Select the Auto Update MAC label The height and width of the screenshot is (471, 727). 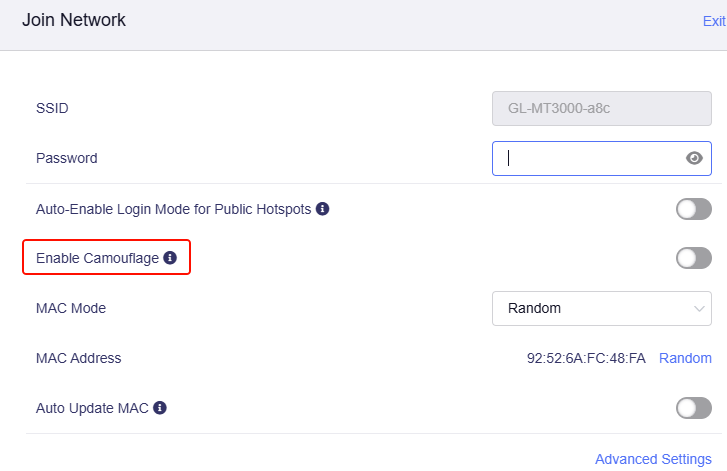(x=92, y=408)
